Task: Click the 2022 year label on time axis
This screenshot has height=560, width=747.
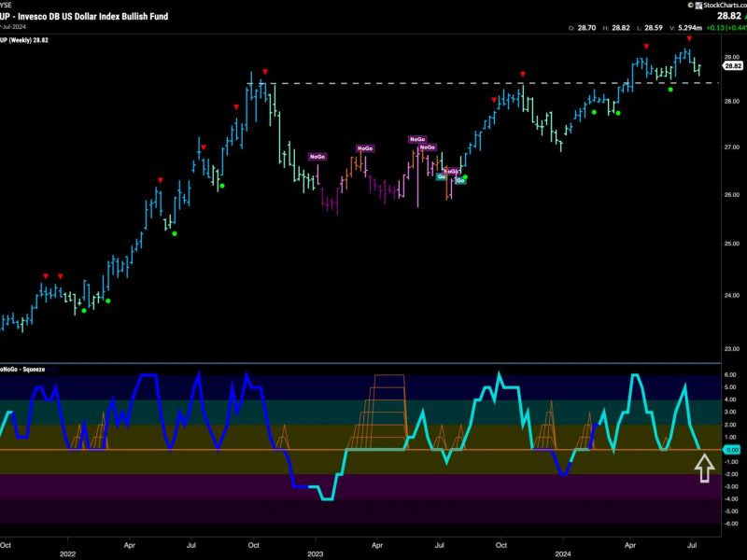Action: point(67,553)
